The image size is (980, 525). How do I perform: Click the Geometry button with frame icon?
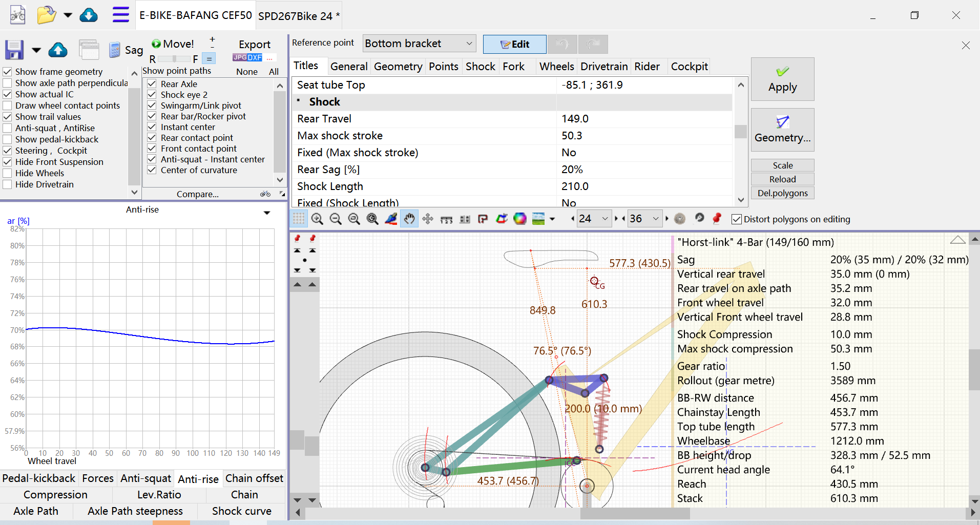[x=783, y=130]
